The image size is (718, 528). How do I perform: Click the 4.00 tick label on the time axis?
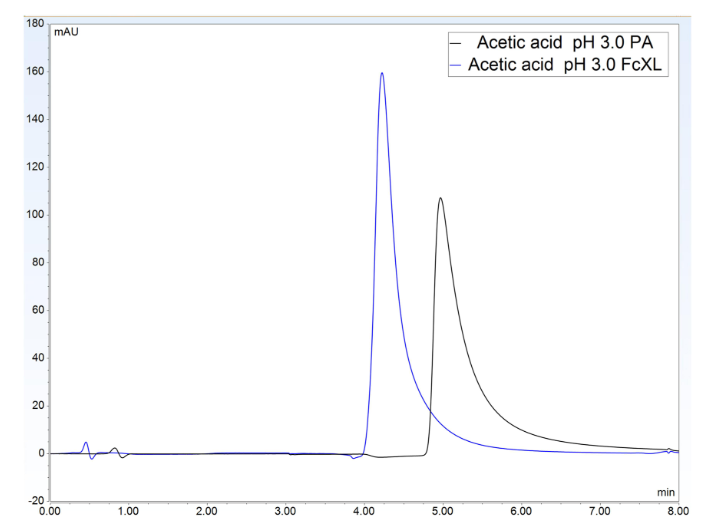(x=364, y=510)
